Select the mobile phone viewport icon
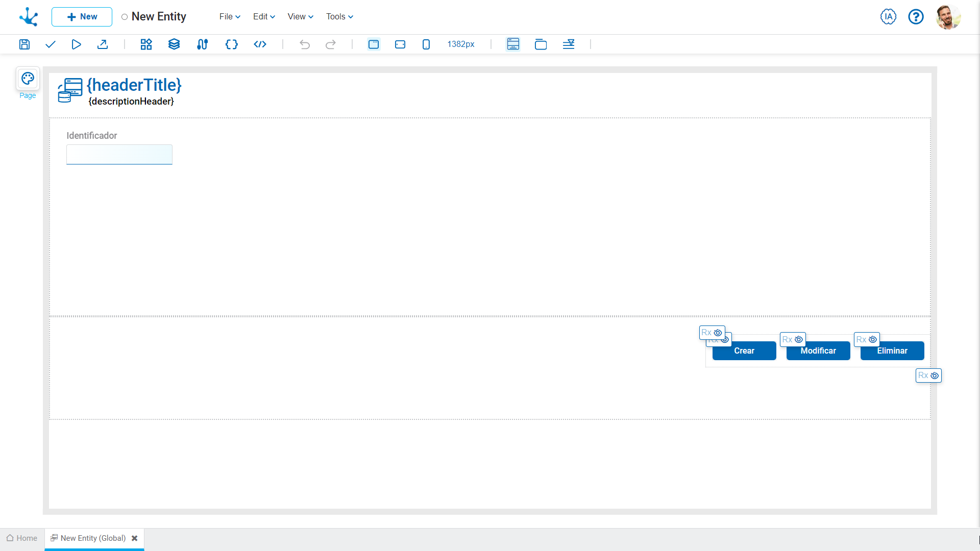 pos(426,44)
